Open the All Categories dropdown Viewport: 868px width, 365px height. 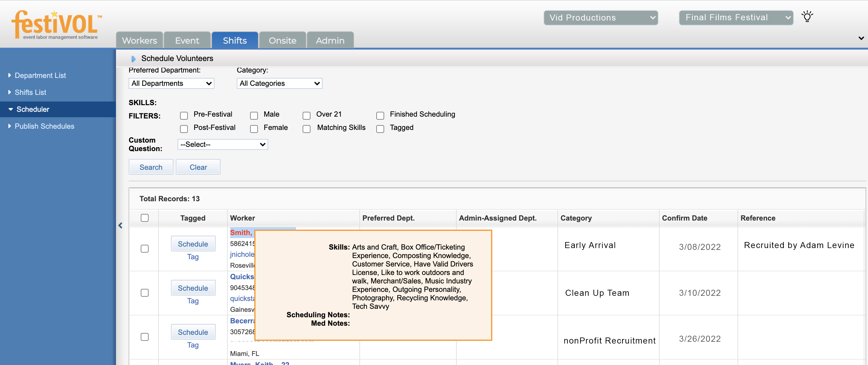[x=279, y=83]
